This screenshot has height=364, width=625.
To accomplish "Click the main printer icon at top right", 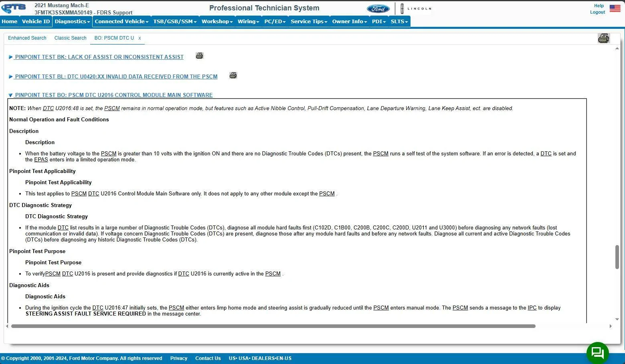I will (603, 38).
